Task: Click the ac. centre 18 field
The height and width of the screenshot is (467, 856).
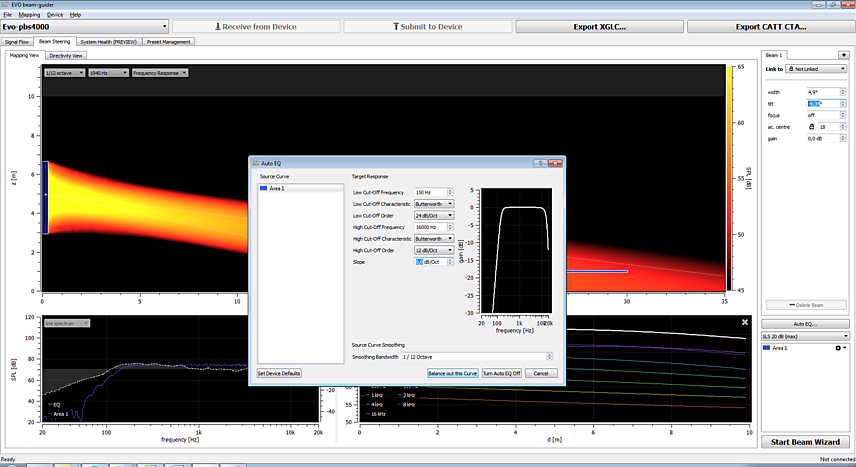Action: [x=828, y=127]
